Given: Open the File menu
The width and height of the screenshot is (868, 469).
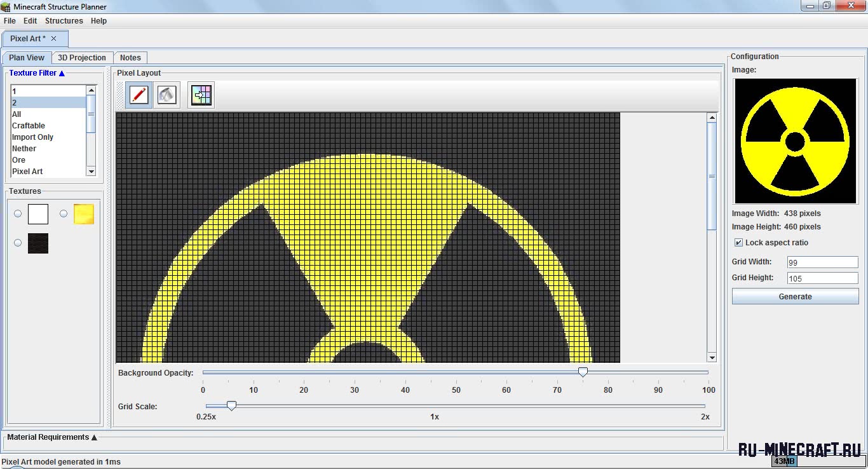Looking at the screenshot, I should click(10, 21).
